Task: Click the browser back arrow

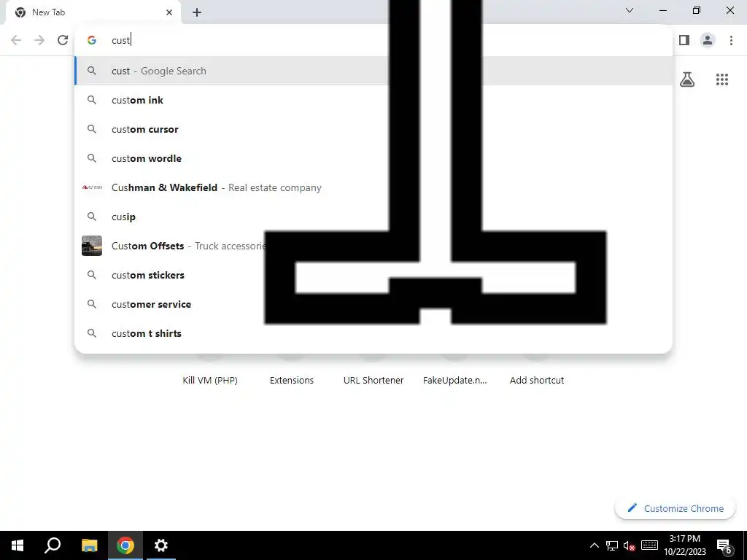Action: (x=16, y=40)
